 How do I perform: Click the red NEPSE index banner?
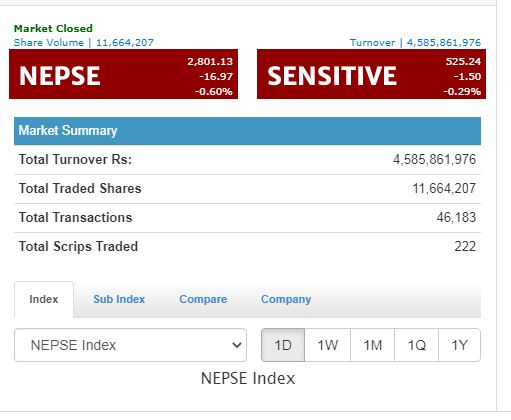[x=123, y=74]
